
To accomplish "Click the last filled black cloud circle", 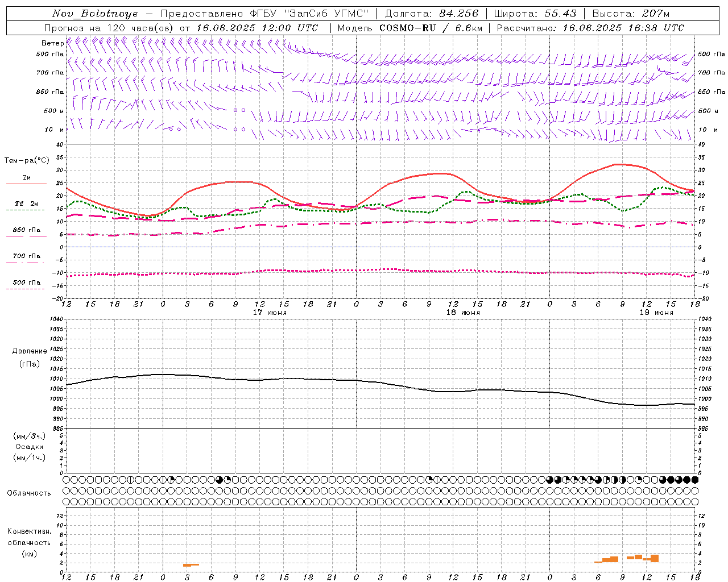I will pos(694,480).
